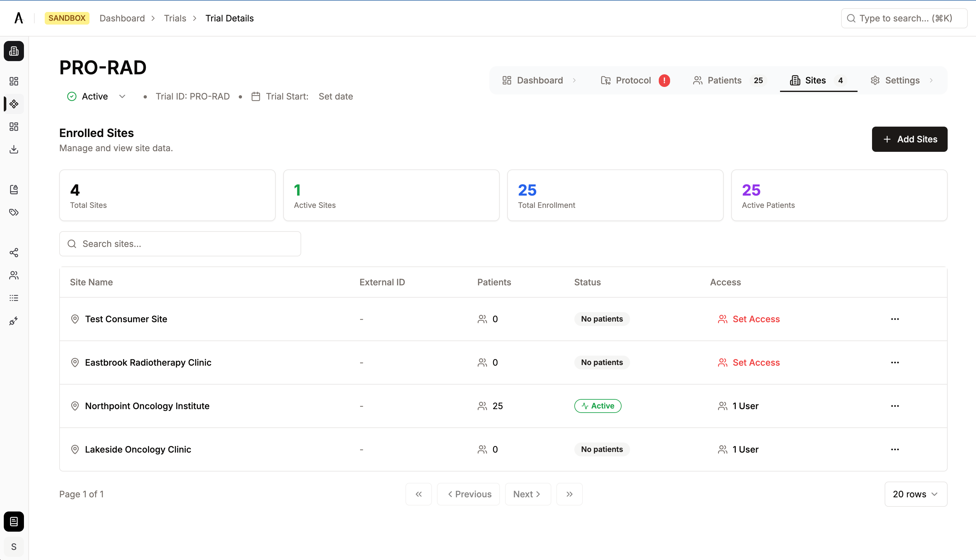The image size is (976, 560).
Task: Switch to the Patients tab
Action: click(729, 80)
